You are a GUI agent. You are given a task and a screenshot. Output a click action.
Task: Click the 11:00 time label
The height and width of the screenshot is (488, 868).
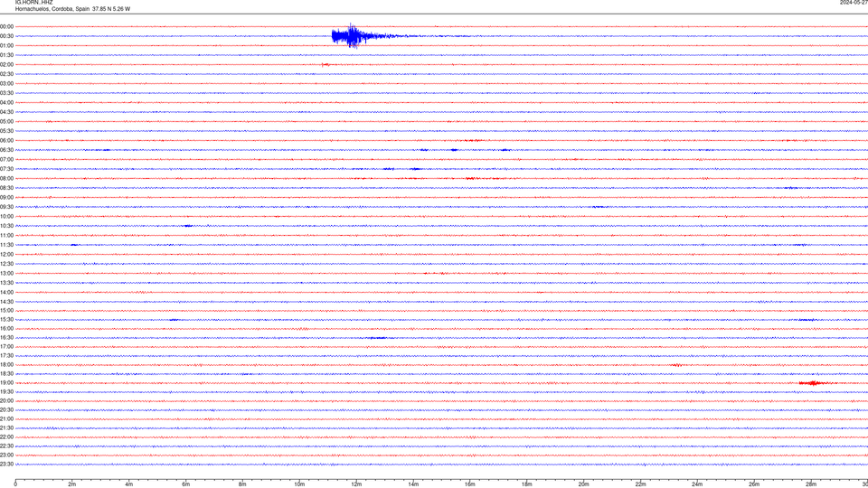6,236
